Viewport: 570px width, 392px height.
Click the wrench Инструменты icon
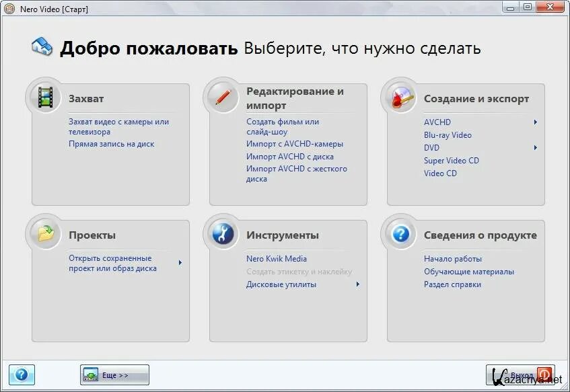pos(223,233)
